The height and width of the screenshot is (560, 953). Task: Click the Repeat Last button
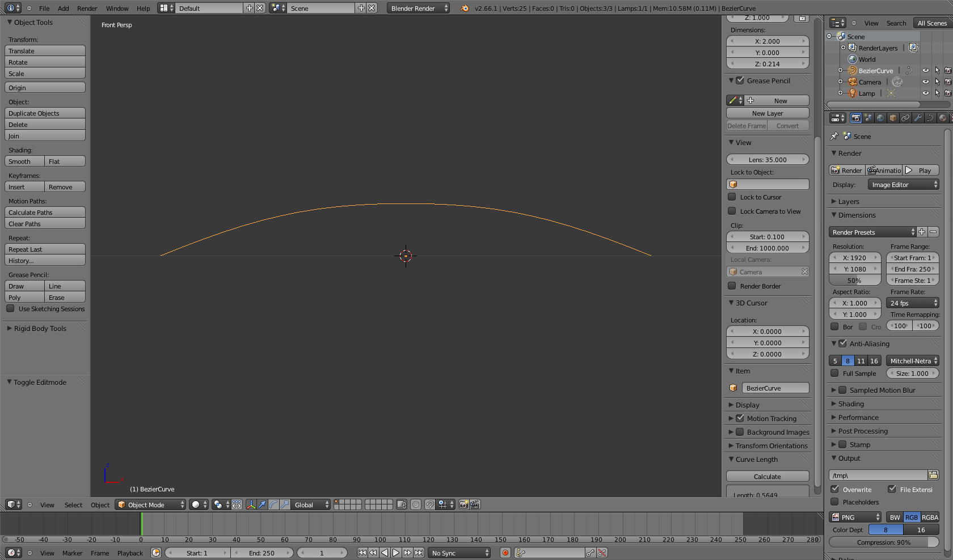45,249
